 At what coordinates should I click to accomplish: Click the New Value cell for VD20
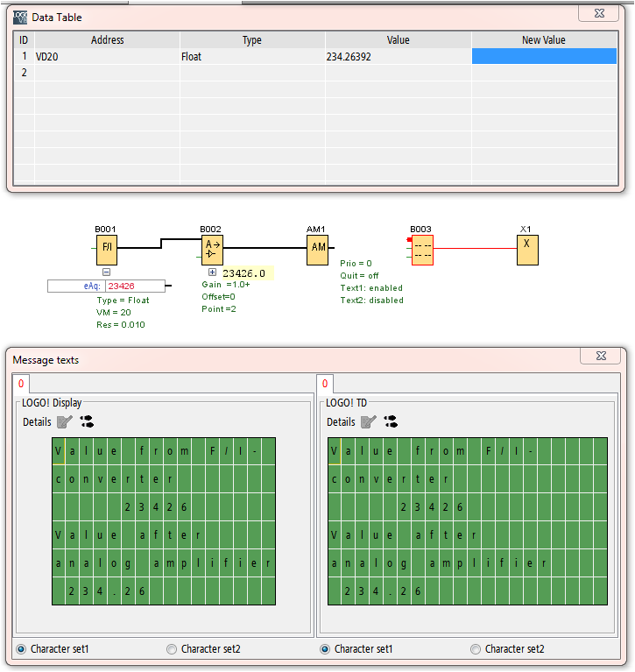[x=544, y=56]
